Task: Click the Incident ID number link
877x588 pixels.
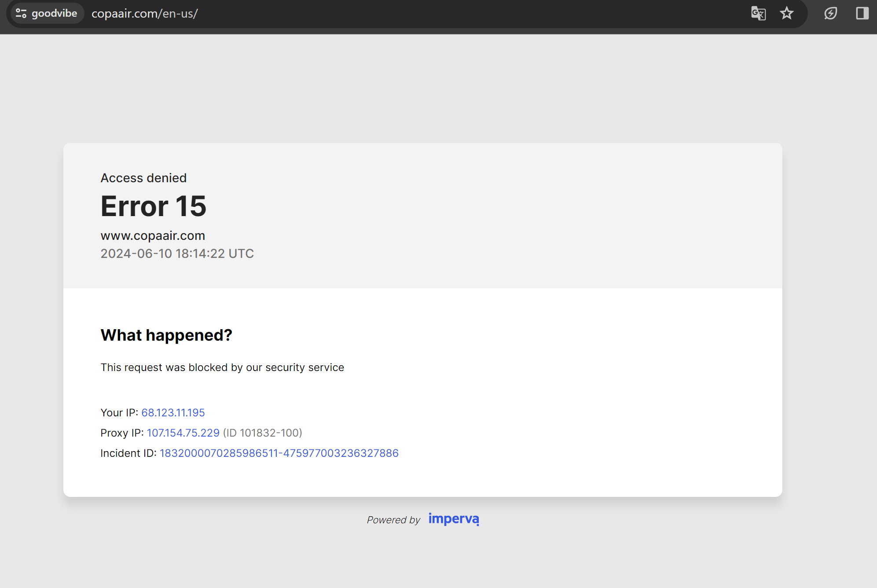Action: (279, 453)
